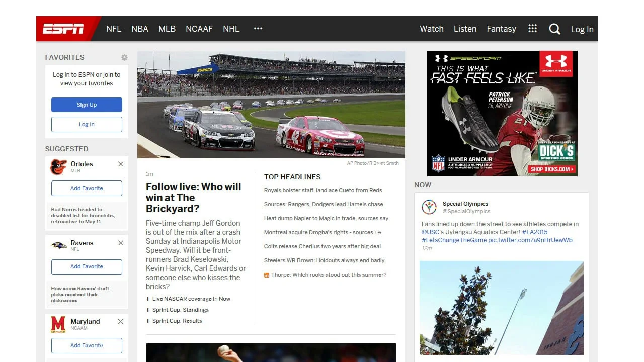Add Ravens as a favorite
This screenshot has width=644, height=362.
87,266
